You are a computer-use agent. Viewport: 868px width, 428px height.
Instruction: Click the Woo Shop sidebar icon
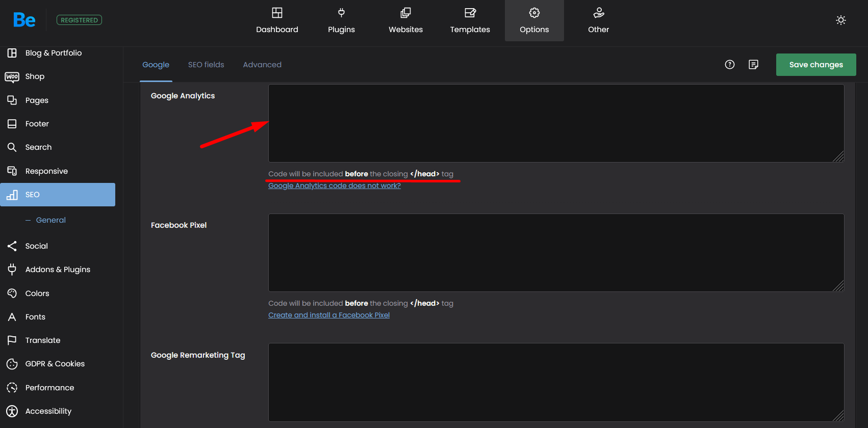12,76
